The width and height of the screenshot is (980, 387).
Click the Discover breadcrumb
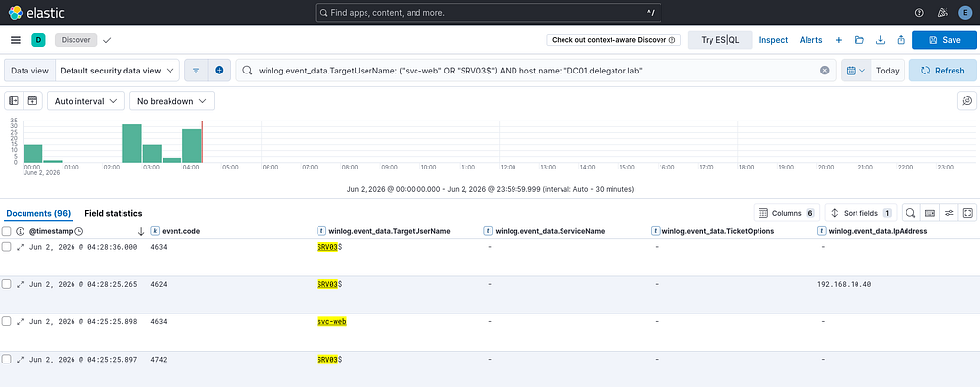point(76,40)
